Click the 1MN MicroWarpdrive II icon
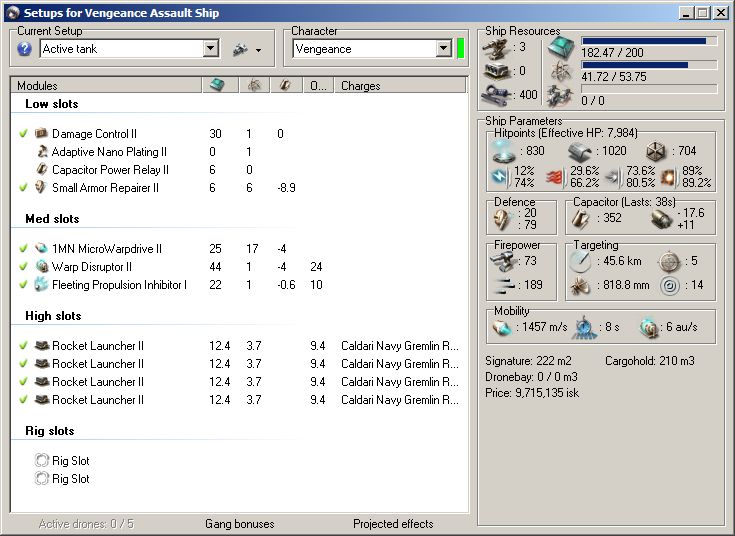This screenshot has width=735, height=536. [x=42, y=248]
